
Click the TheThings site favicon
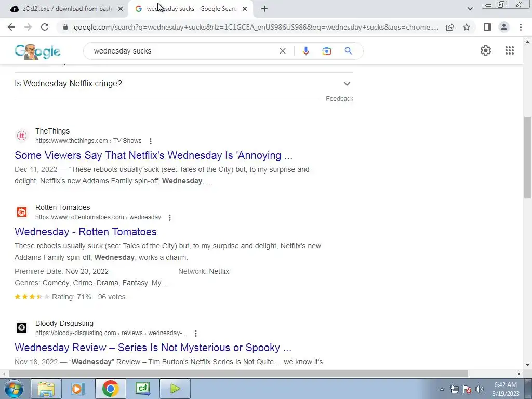[x=22, y=136]
